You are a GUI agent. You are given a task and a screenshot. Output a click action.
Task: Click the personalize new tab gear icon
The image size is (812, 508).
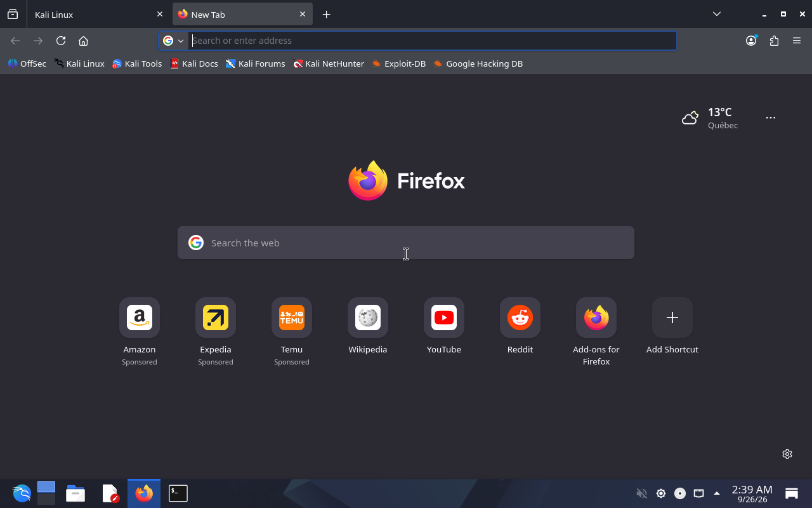tap(787, 454)
